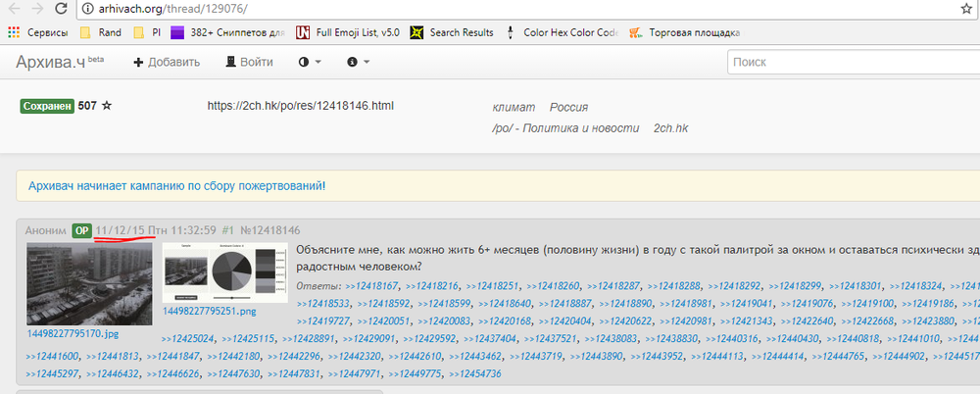
Task: Click reply link >>12418640
Action: [504, 304]
